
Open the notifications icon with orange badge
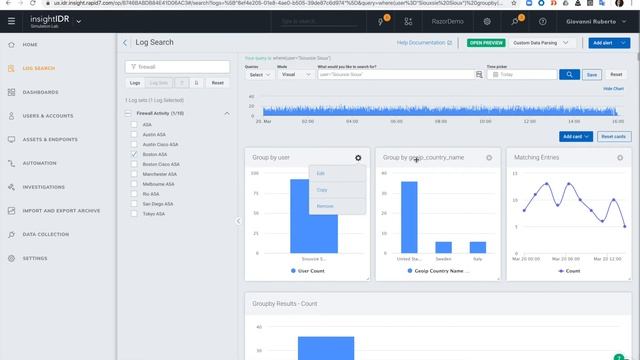tap(381, 21)
